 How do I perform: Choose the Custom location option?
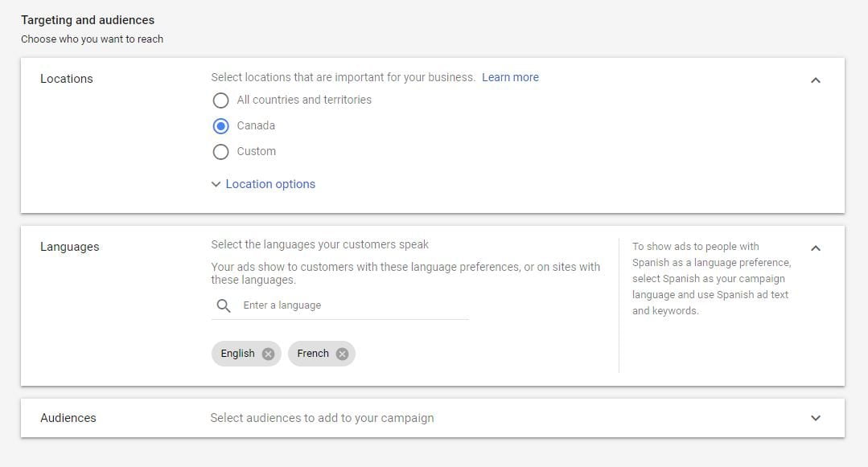(221, 152)
